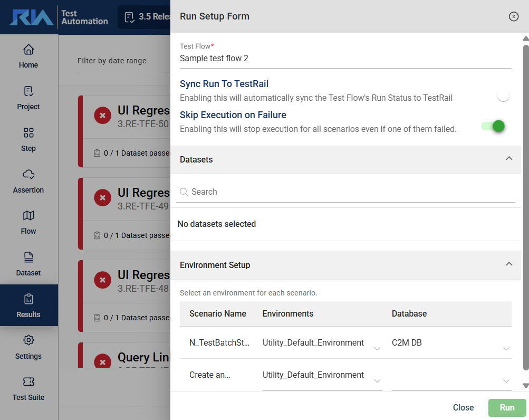Open Test Suite ticket icon
This screenshot has height=420, width=529.
28,381
